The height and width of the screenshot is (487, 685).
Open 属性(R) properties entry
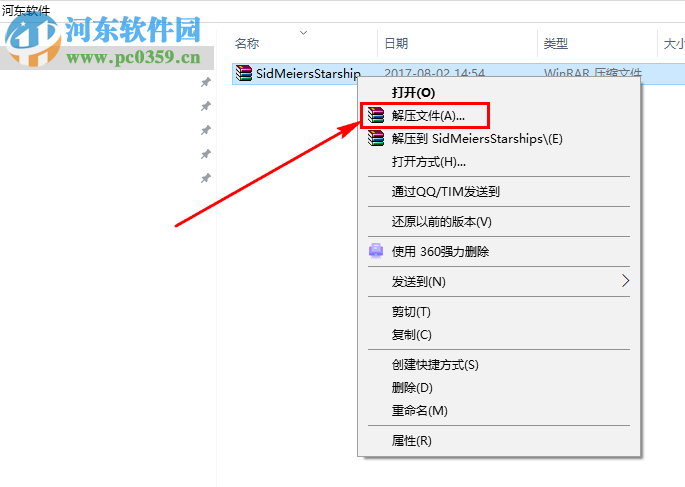click(x=412, y=441)
